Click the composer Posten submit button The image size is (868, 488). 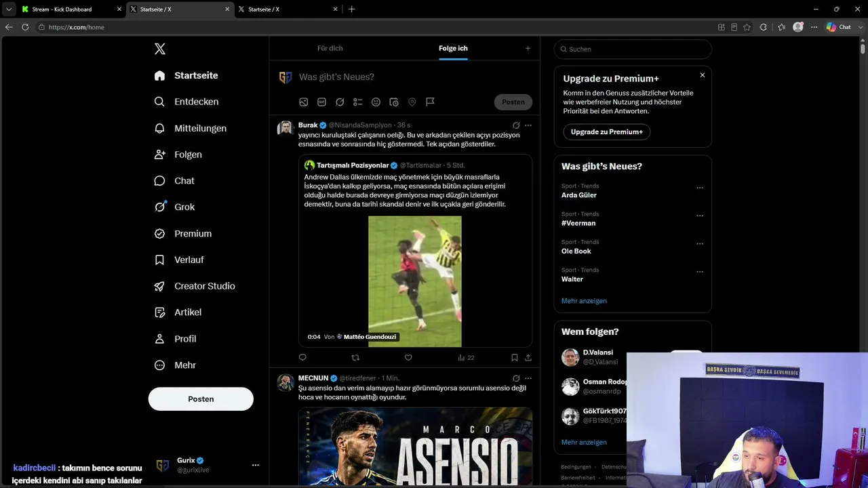click(513, 102)
